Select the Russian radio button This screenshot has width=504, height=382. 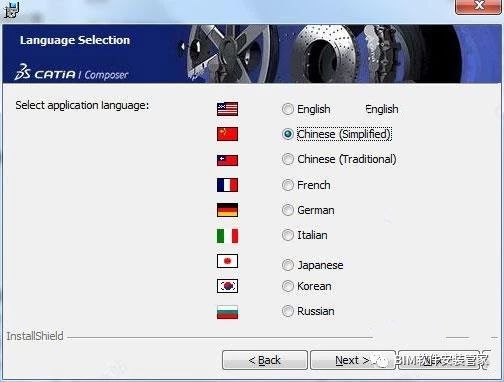point(287,311)
